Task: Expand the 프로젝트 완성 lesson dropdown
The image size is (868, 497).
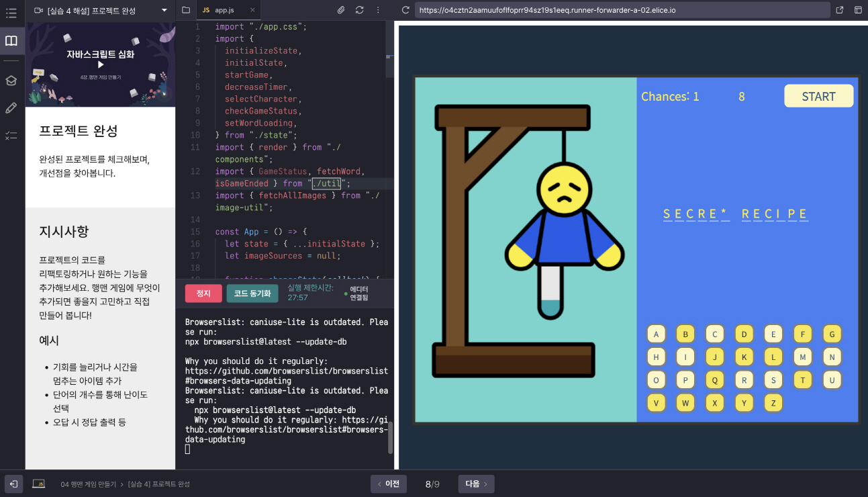Action: (x=164, y=10)
